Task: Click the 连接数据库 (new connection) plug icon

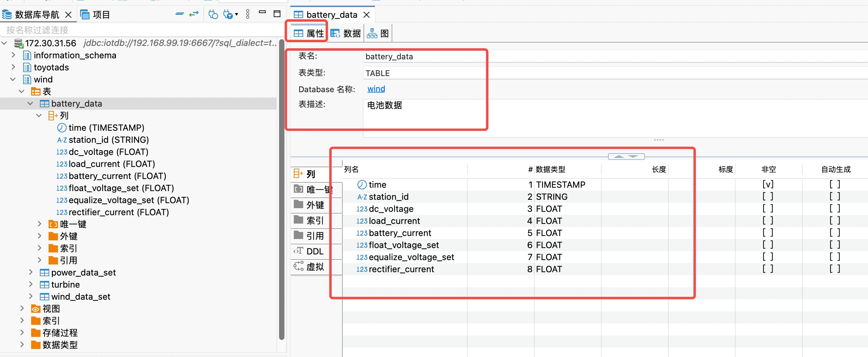Action: (213, 14)
